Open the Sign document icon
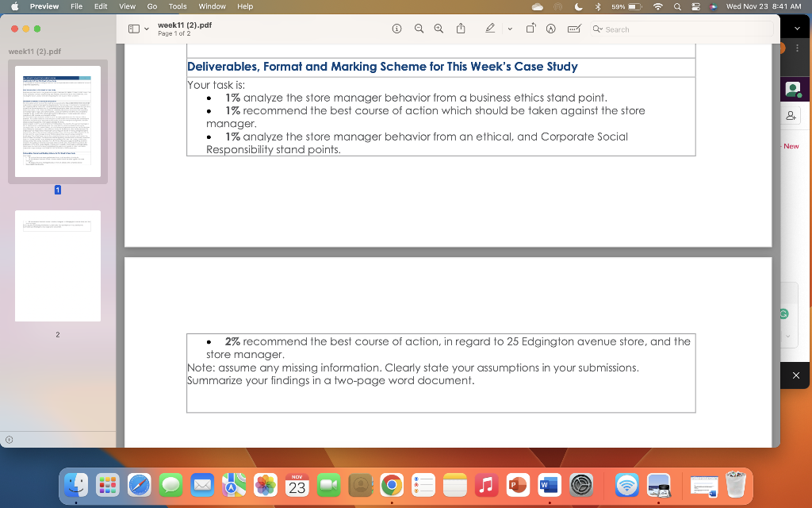812x508 pixels. tap(573, 28)
